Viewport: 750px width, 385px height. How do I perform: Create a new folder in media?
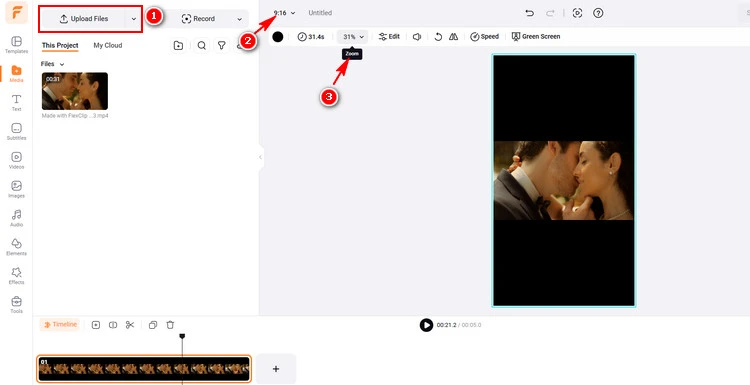coord(178,45)
